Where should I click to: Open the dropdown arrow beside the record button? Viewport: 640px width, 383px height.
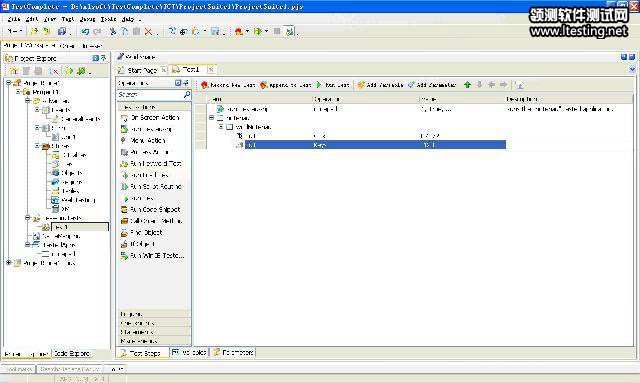pyautogui.click(x=247, y=31)
